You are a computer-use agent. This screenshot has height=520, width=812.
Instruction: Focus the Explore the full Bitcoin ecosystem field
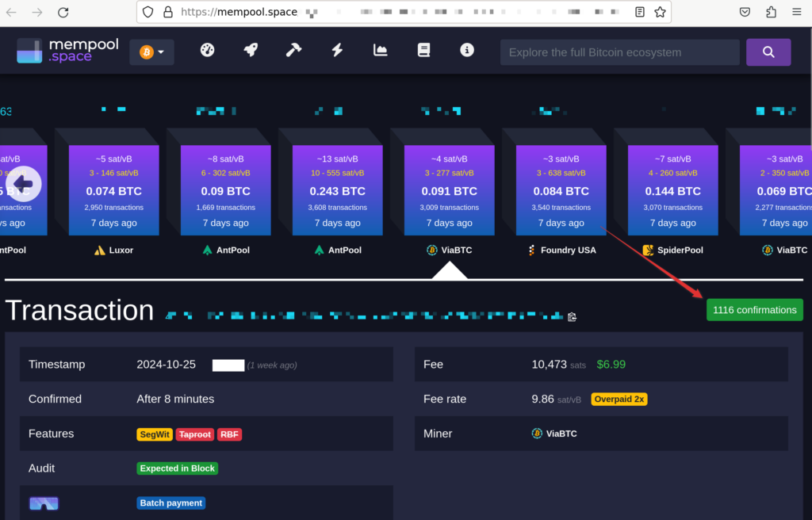(619, 52)
